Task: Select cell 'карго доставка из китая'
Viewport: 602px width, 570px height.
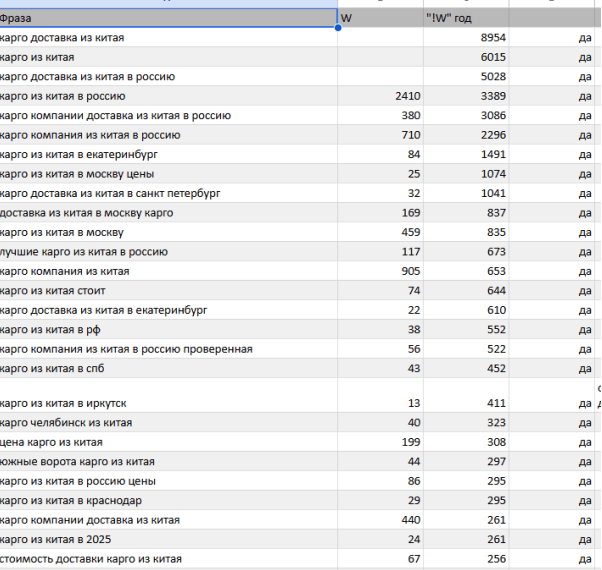Action: (169, 38)
